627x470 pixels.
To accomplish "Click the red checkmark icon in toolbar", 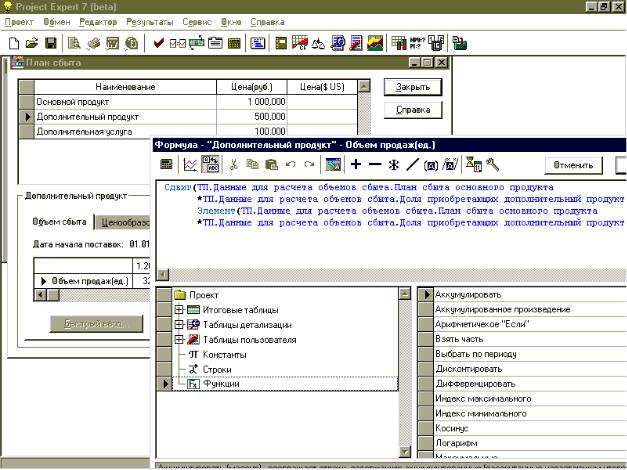I will [159, 43].
